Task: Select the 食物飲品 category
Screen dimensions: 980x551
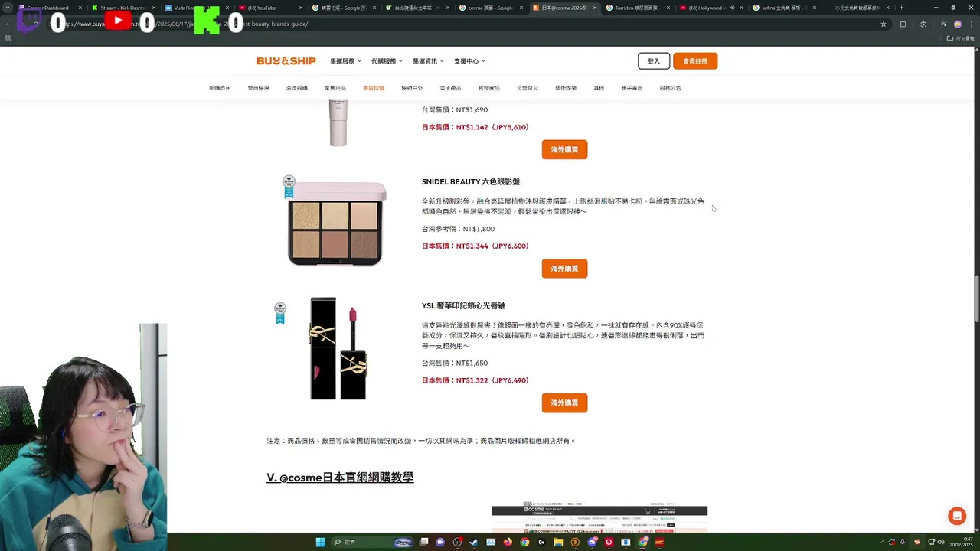Action: point(489,88)
